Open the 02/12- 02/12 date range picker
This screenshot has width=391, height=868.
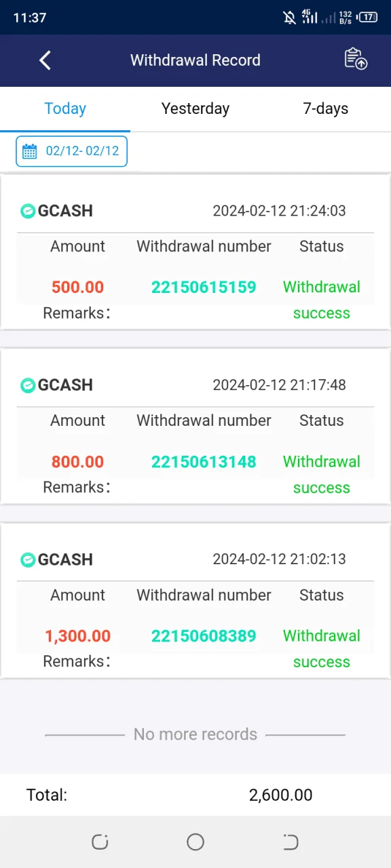coord(71,151)
